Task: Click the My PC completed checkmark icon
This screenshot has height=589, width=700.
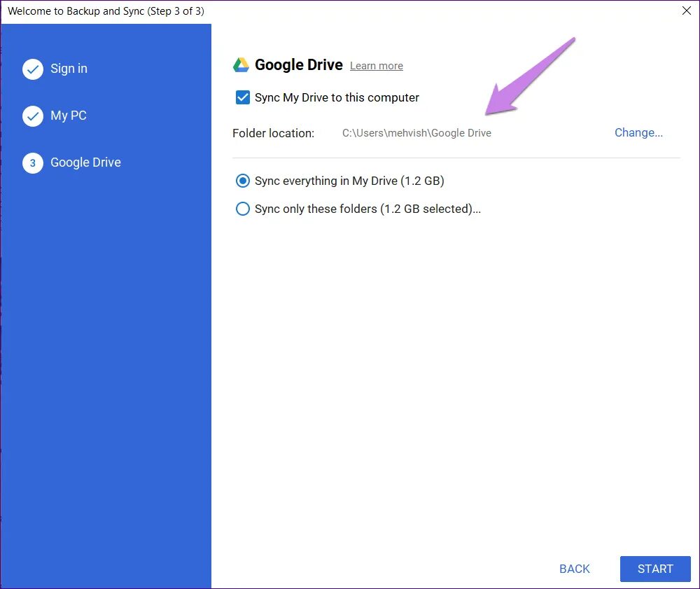Action: tap(33, 116)
